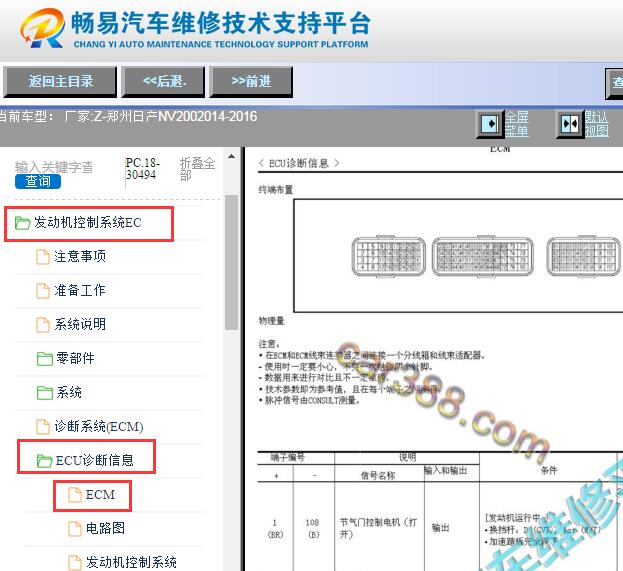Go back with the <<后退 button
The height and width of the screenshot is (571, 623).
[163, 81]
